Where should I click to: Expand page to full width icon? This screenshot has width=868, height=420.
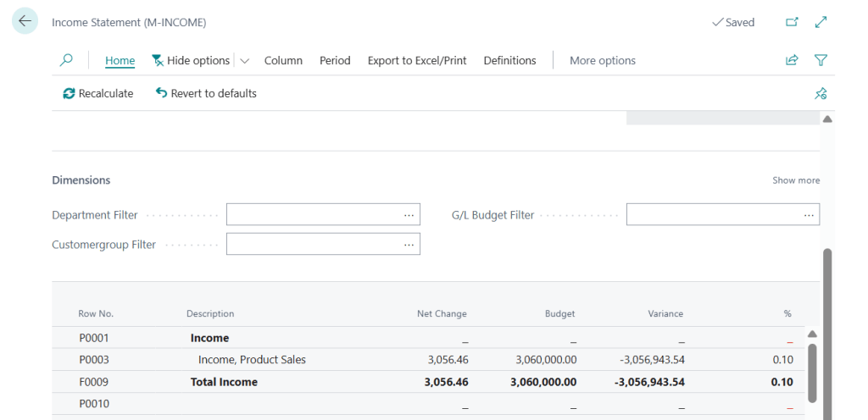(821, 22)
